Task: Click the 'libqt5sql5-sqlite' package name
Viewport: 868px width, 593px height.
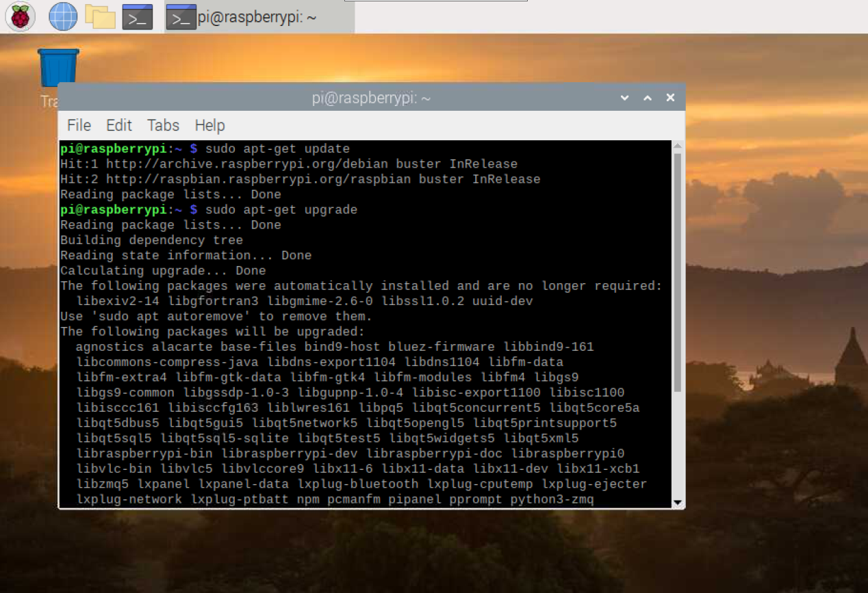Action: pyautogui.click(x=225, y=438)
